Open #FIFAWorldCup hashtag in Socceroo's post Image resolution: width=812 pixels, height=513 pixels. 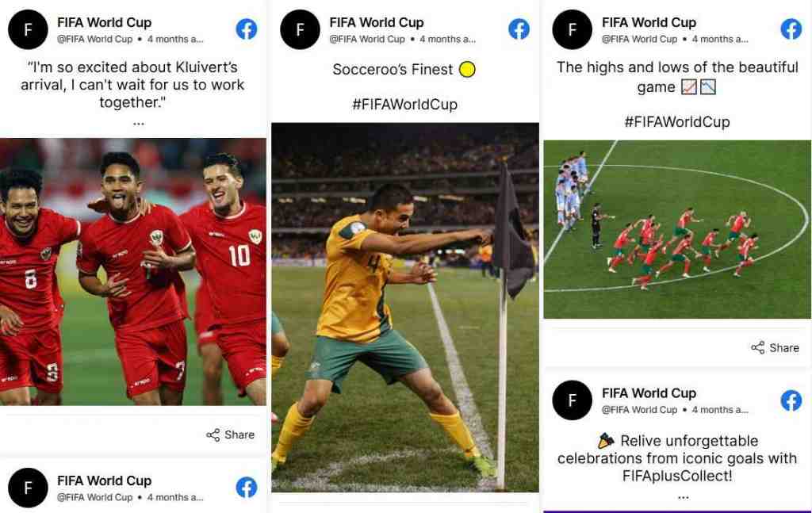405,105
